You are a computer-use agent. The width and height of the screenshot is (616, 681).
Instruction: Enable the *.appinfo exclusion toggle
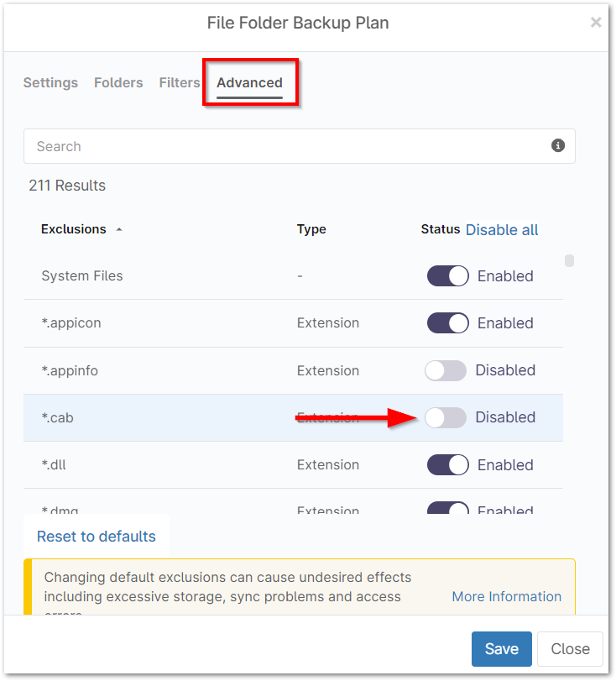click(446, 370)
